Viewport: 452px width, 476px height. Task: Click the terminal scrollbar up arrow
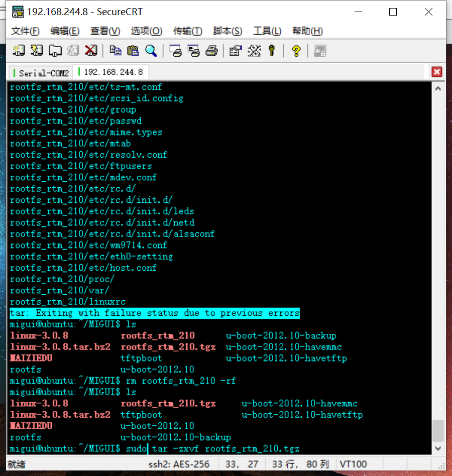pos(438,89)
